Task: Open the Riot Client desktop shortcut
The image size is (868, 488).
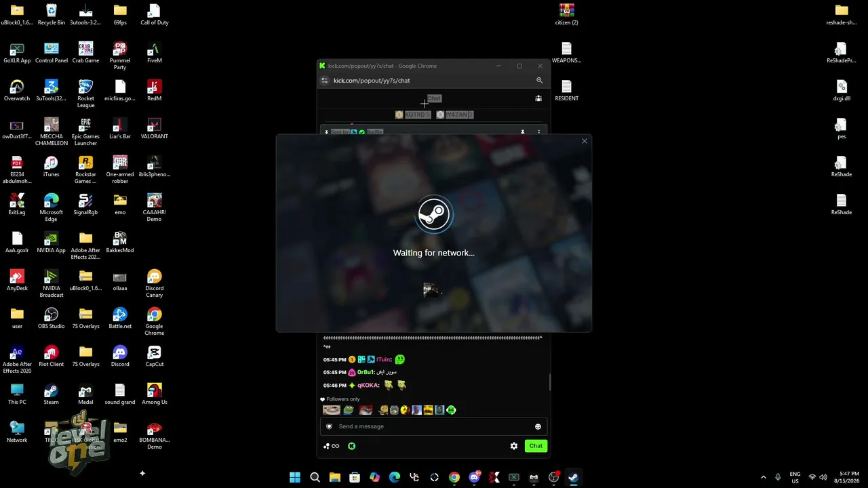Action: pos(52,356)
